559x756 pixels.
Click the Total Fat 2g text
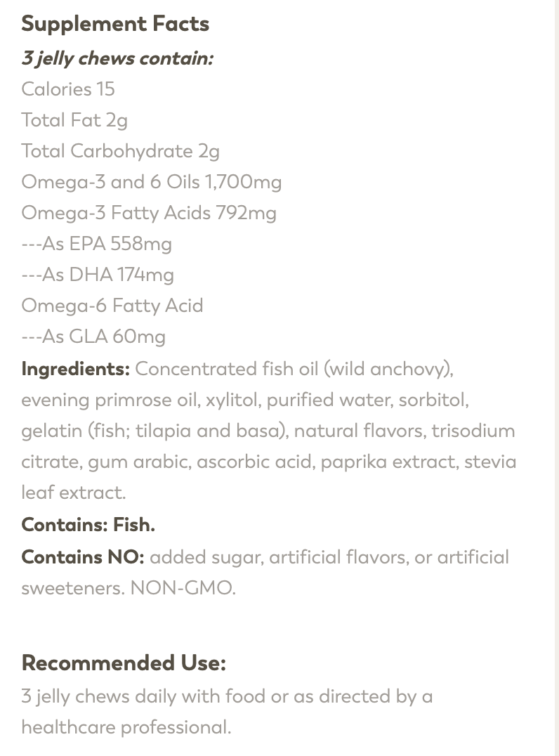tap(74, 121)
